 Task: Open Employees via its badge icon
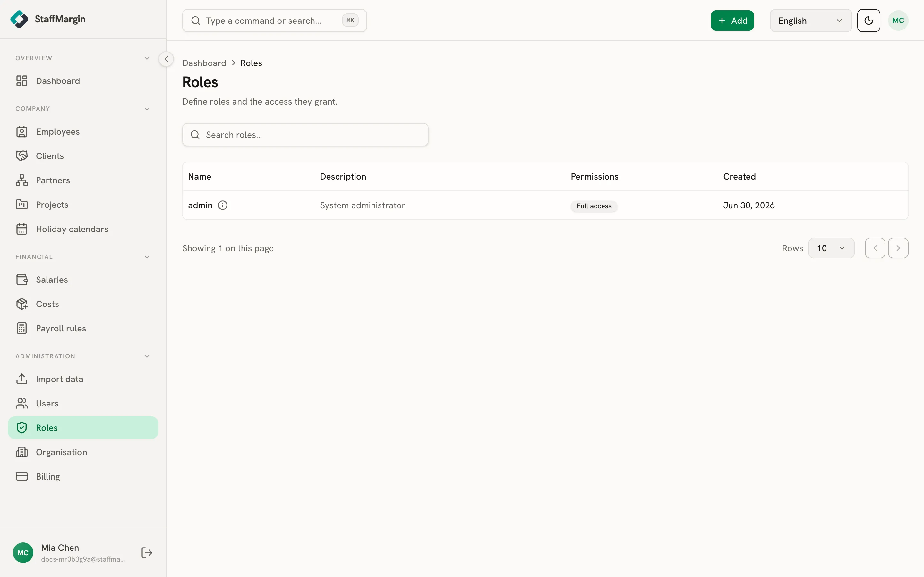click(22, 132)
